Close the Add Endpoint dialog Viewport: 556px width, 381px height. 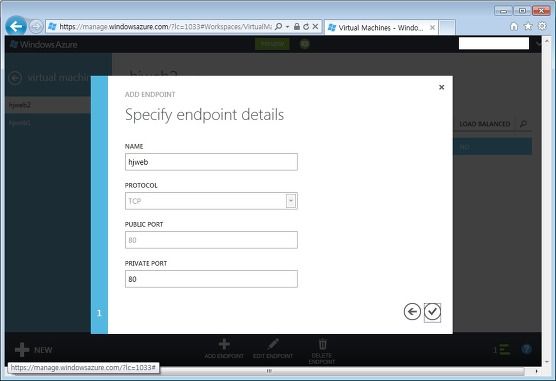pos(441,87)
